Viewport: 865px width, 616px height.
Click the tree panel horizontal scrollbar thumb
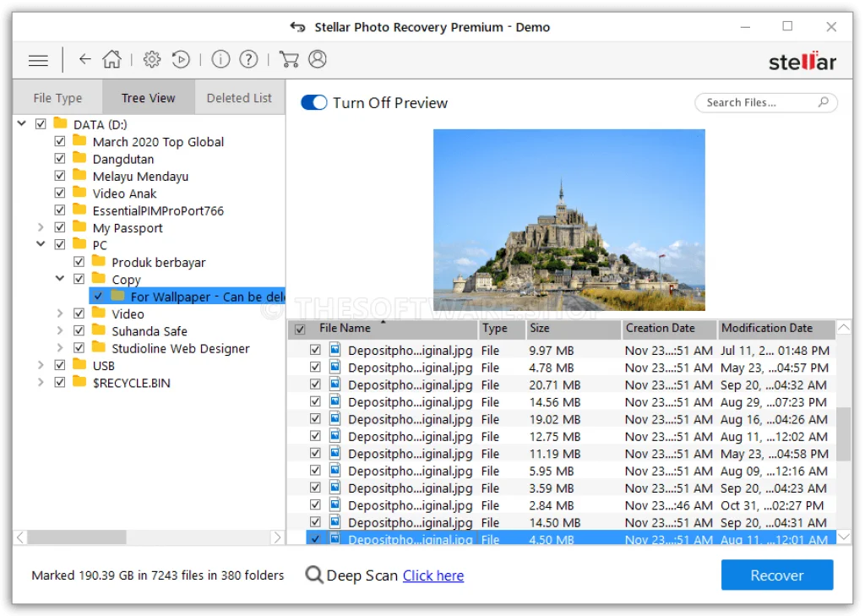(x=77, y=537)
